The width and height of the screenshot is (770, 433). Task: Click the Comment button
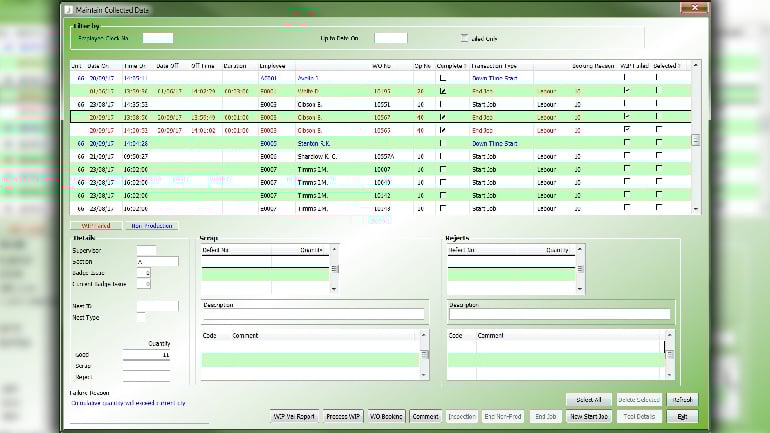pos(425,415)
